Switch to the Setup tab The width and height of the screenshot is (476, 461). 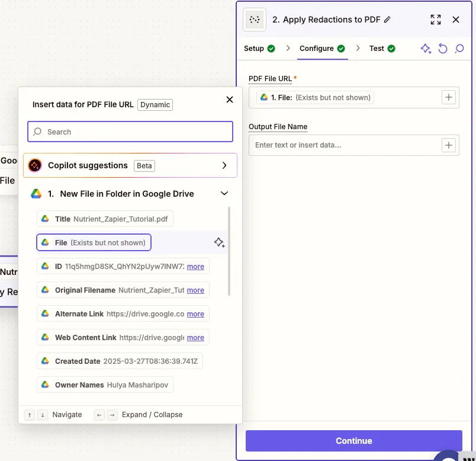point(259,49)
